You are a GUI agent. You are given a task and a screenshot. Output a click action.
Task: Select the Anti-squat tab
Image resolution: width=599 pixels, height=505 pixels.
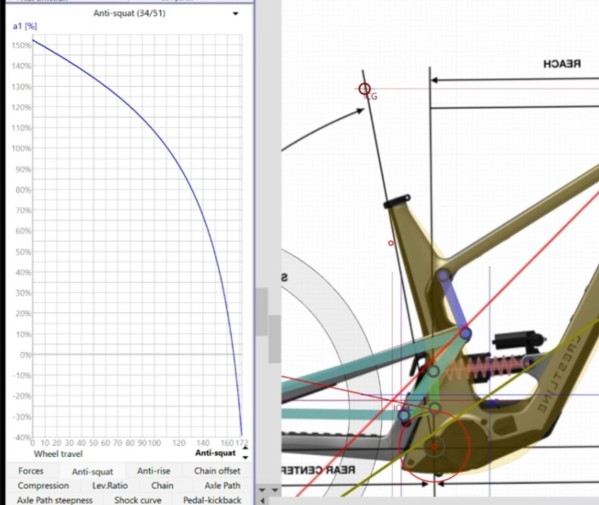92,472
